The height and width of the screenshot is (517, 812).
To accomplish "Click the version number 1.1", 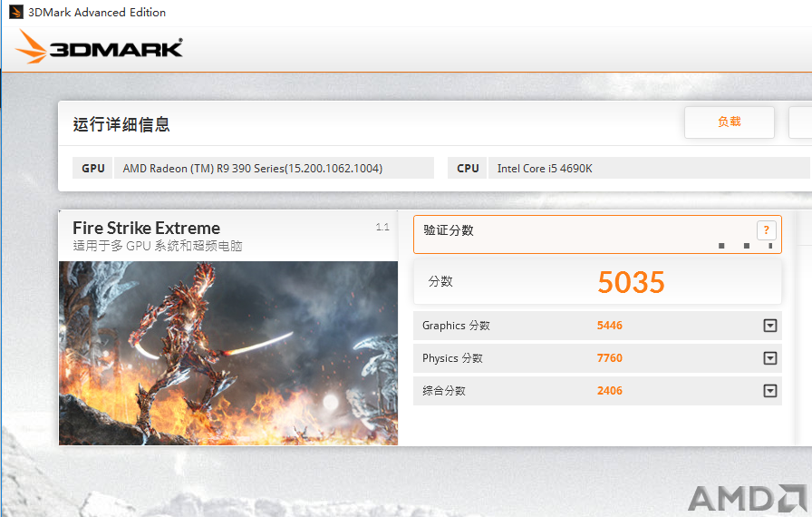I will click(382, 227).
